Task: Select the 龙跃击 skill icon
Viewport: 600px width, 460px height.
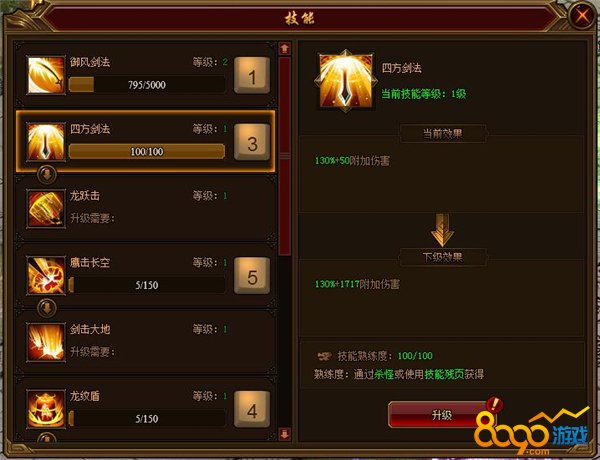Action: click(46, 208)
